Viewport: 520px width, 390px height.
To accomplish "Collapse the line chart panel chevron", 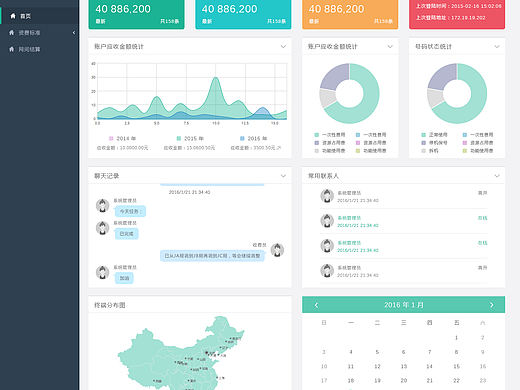I will [283, 46].
